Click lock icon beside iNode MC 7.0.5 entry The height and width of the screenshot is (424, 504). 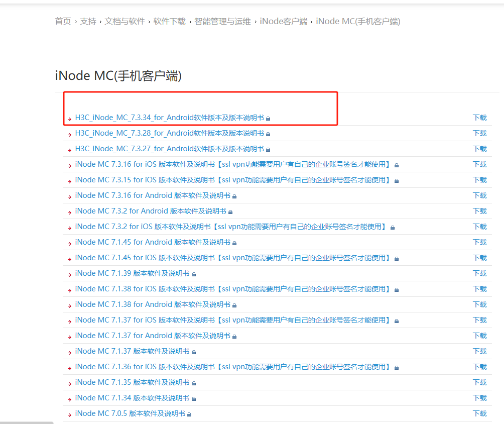click(x=189, y=414)
